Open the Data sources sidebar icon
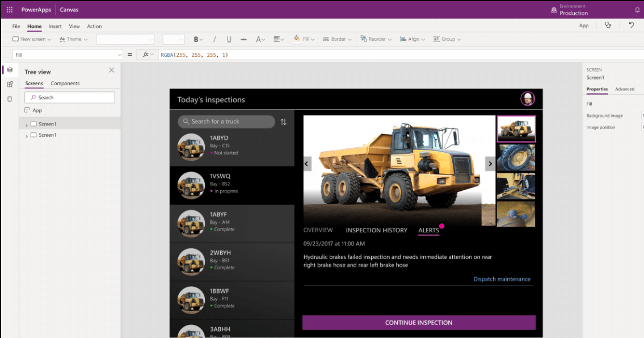644x338 pixels. (x=10, y=99)
